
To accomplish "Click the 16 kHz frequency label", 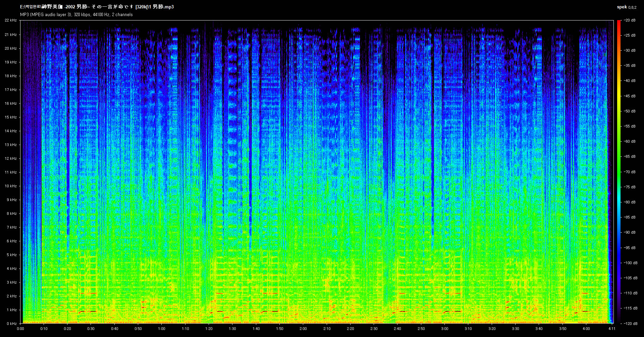I will coord(11,103).
